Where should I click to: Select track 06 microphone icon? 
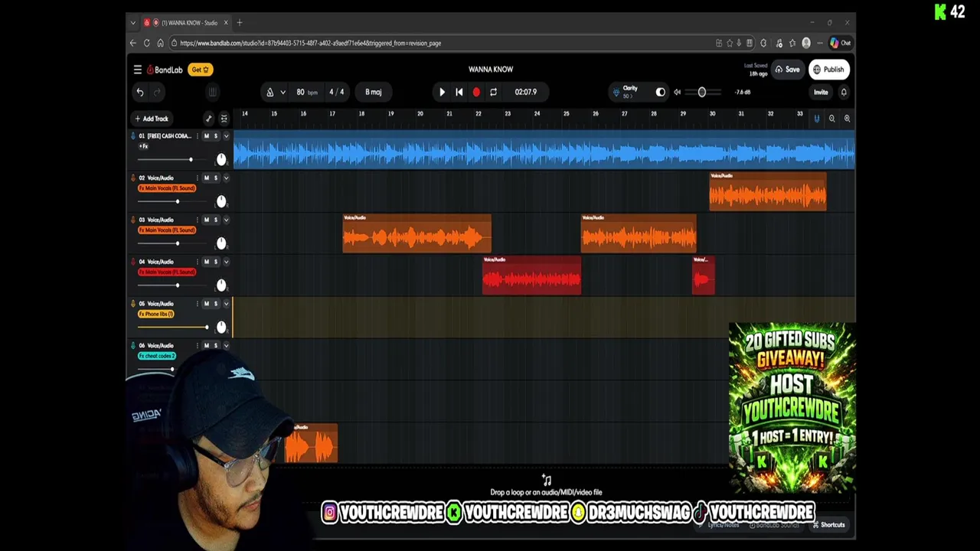[133, 346]
